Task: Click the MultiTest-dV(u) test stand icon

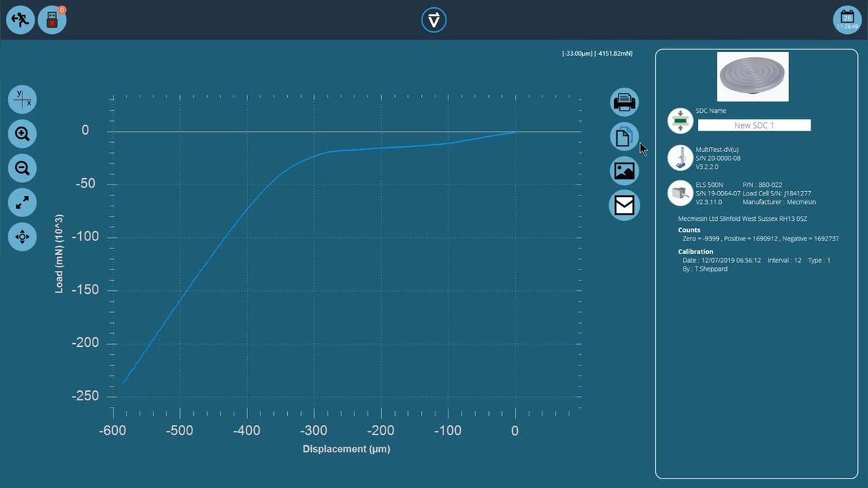Action: pyautogui.click(x=680, y=158)
